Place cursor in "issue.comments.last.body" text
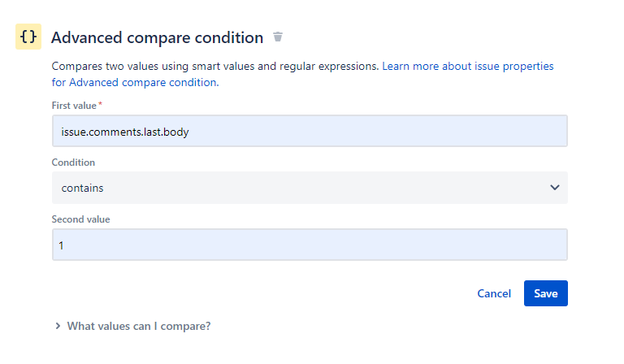Image resolution: width=624 pixels, height=364 pixels. [125, 131]
